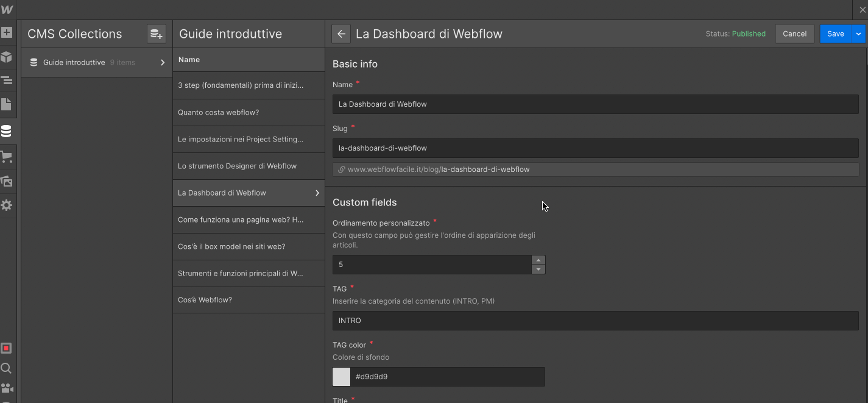Open the Assets panel
868x403 pixels.
7,181
